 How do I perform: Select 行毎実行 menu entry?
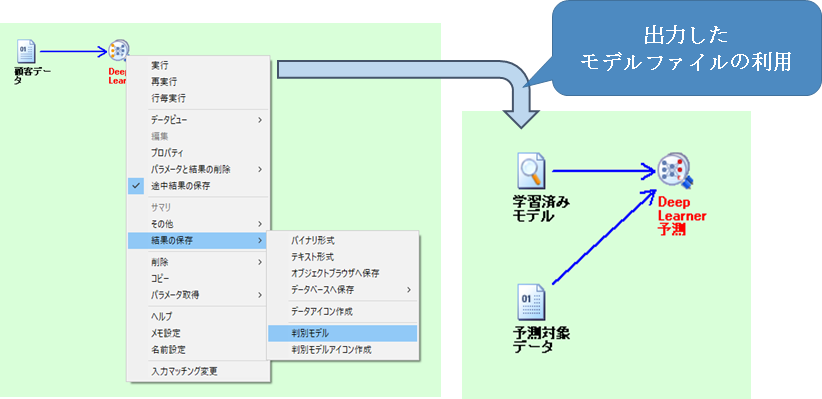point(199,98)
